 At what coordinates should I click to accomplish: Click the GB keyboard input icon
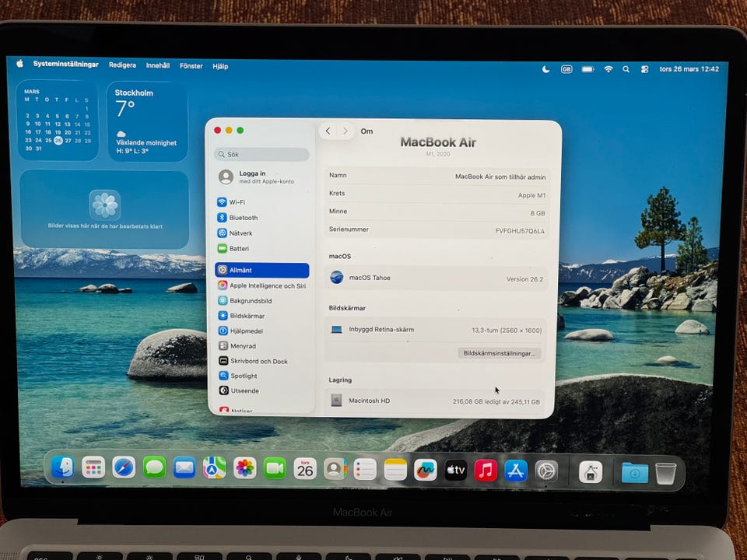tap(566, 69)
